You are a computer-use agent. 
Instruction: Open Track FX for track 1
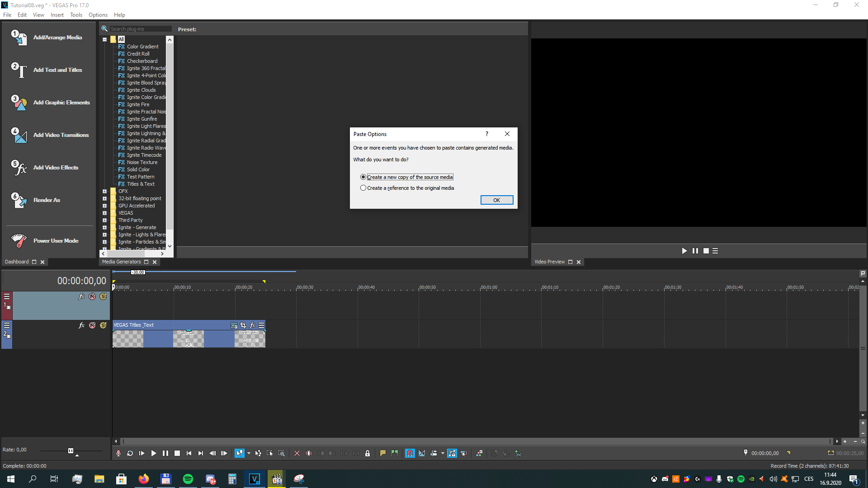82,297
